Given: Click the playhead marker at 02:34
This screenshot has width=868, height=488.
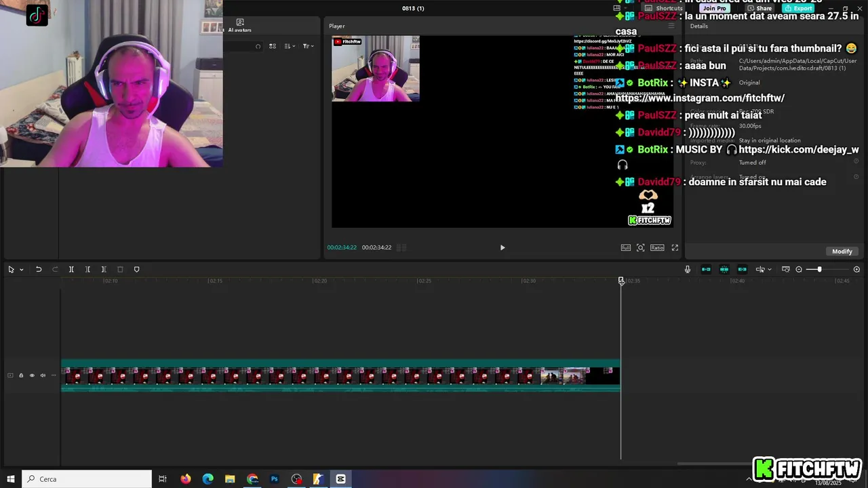Looking at the screenshot, I should pos(621,281).
